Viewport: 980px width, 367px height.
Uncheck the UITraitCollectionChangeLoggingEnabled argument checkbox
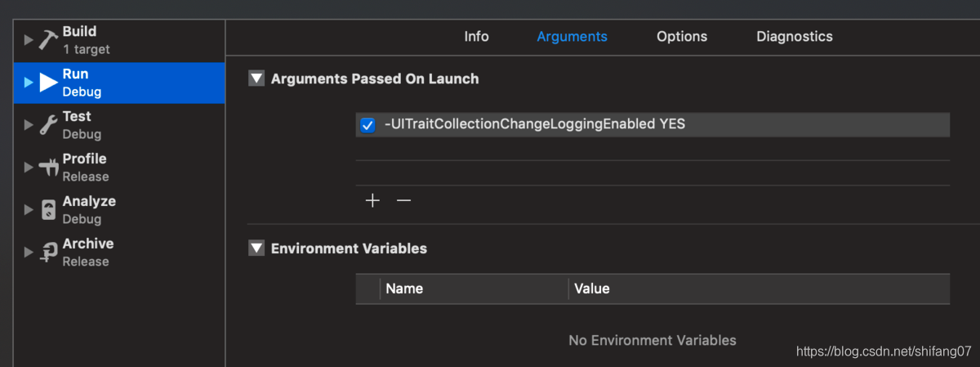click(x=367, y=125)
